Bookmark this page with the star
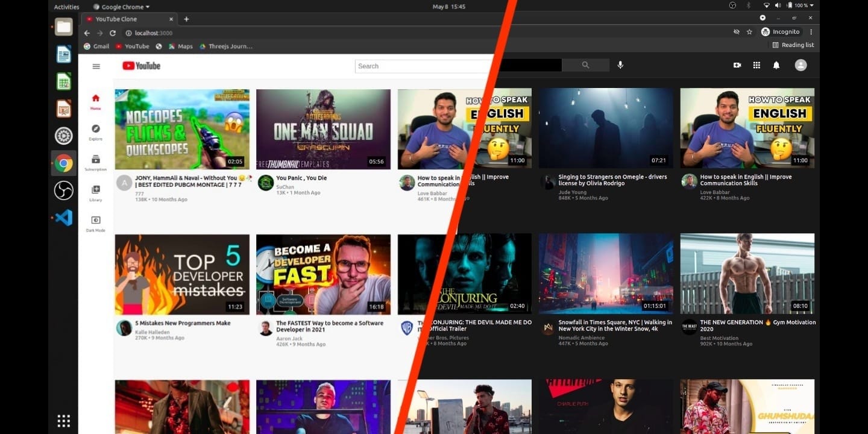This screenshot has height=434, width=868. [749, 32]
